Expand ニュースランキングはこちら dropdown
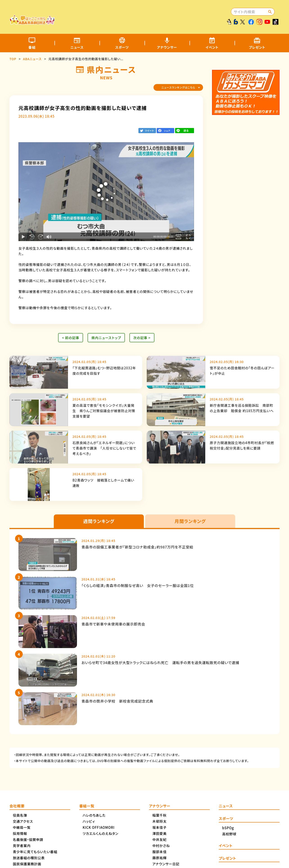Screen dimensions: 289x868 (178, 87)
